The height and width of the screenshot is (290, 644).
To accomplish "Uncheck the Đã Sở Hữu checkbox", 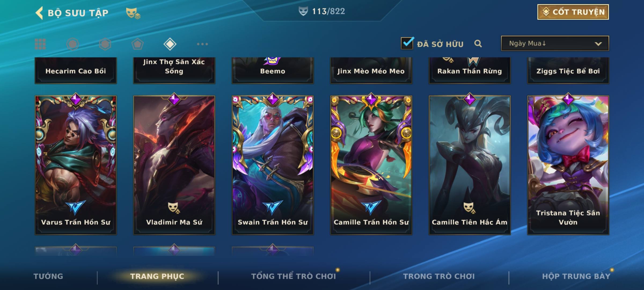I will click(407, 43).
